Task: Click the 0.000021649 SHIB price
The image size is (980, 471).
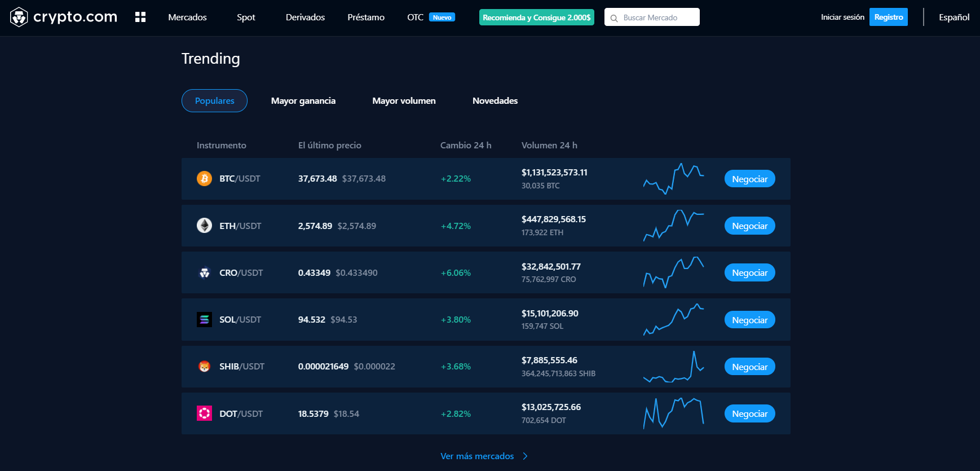Action: tap(323, 367)
